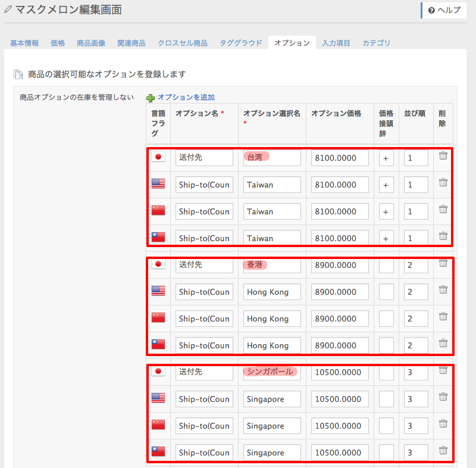Click the US flag in the Taiwan row
Image resolution: width=476 pixels, height=468 pixels.
(158, 183)
